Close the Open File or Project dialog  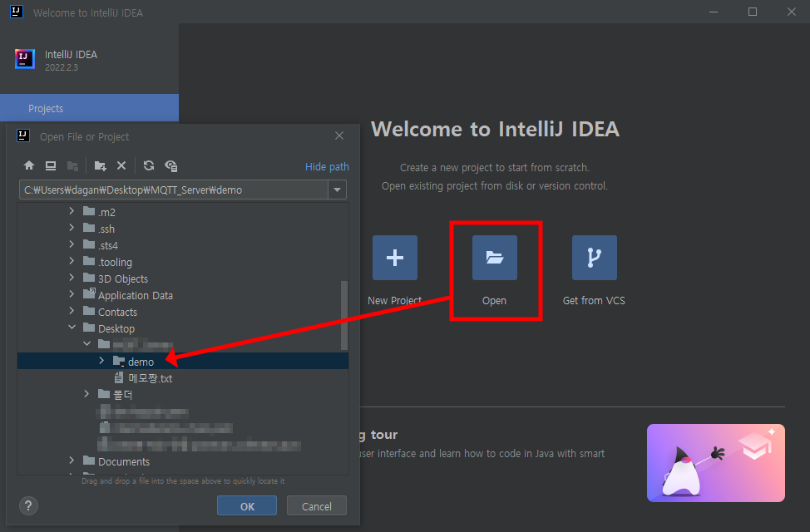[x=338, y=135]
